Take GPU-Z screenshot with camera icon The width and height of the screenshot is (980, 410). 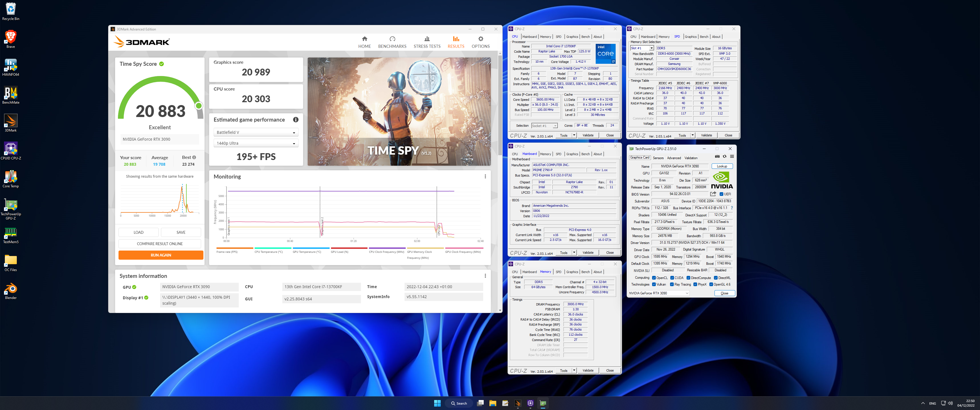tap(717, 156)
